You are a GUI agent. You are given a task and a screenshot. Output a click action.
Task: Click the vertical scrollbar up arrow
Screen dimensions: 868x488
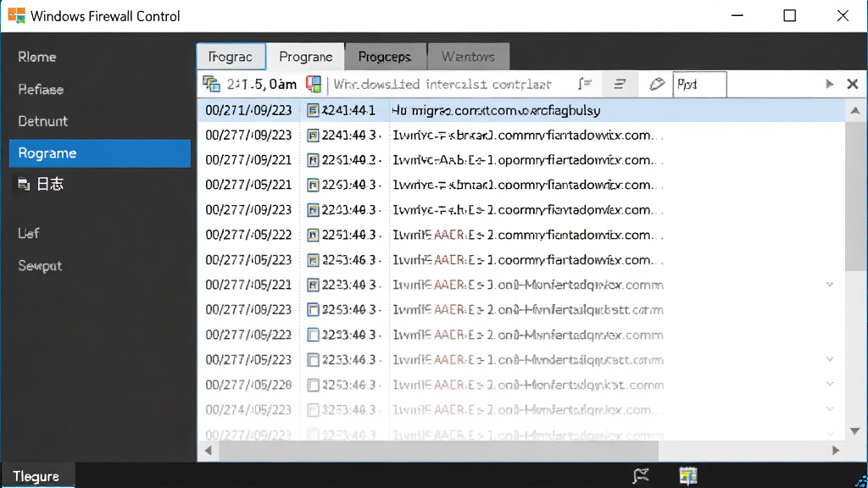click(854, 111)
